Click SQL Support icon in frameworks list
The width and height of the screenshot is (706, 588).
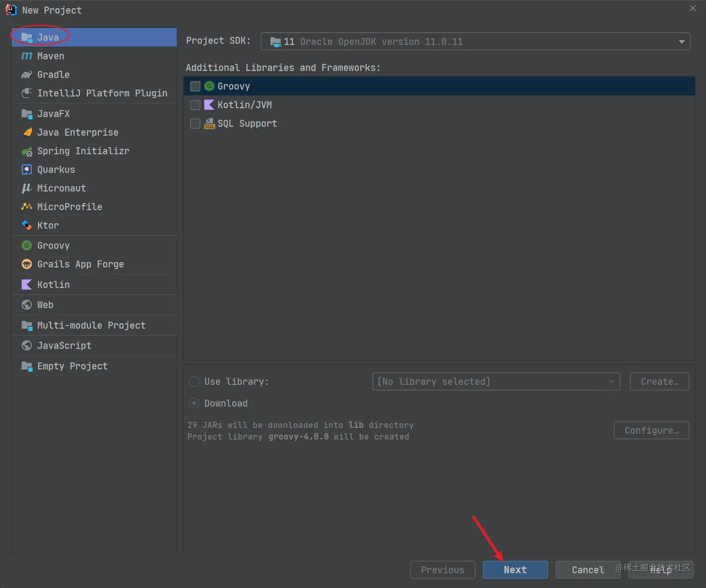tap(210, 124)
